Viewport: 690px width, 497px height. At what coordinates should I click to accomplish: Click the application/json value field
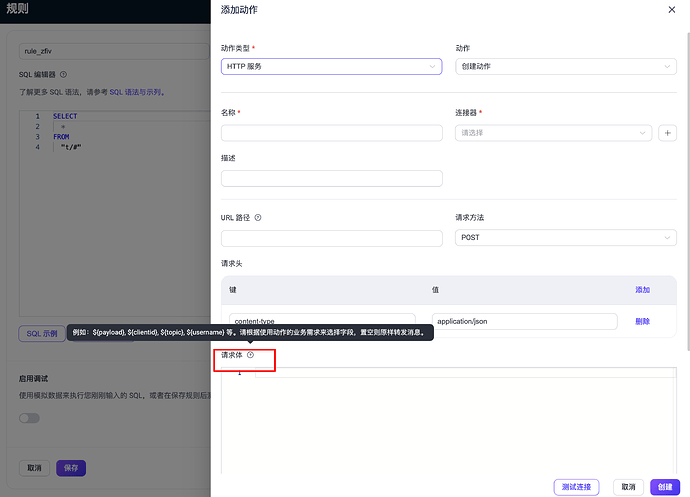coord(524,321)
